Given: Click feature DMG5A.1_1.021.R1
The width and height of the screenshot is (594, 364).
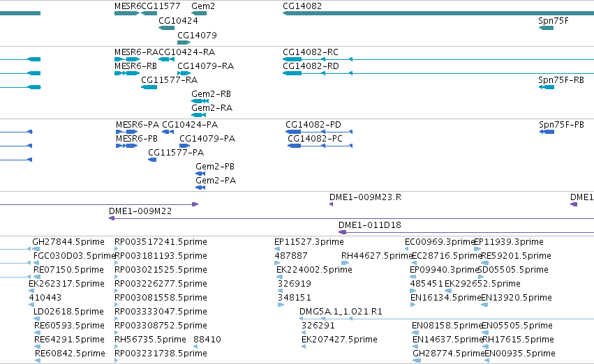Looking at the screenshot, I should [x=341, y=312].
